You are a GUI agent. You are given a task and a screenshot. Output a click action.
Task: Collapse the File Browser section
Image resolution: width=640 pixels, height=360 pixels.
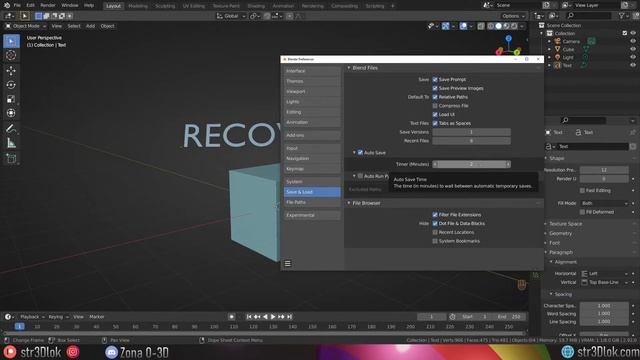[x=349, y=203]
